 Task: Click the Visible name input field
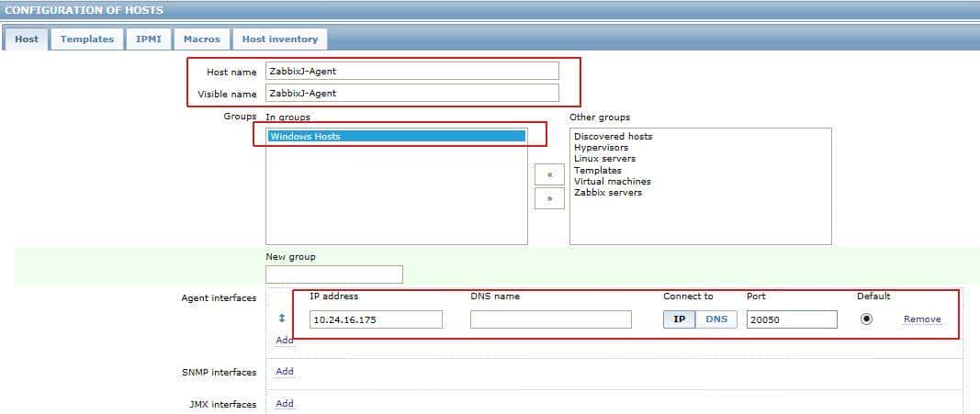[x=411, y=93]
